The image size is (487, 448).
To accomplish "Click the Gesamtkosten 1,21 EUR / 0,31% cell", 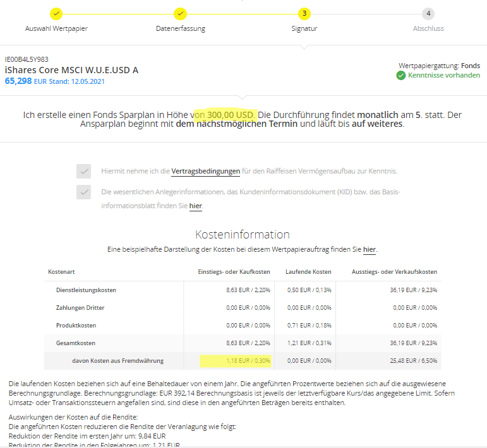I will (310, 343).
